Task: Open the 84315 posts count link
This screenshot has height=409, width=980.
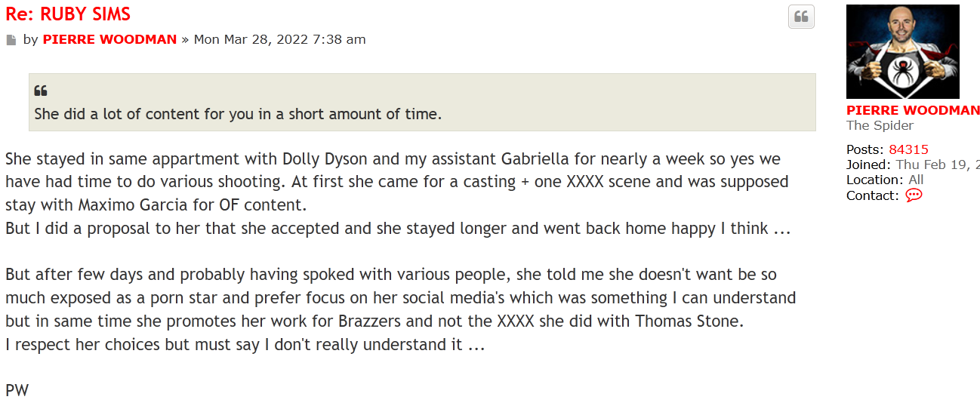Action: click(908, 149)
